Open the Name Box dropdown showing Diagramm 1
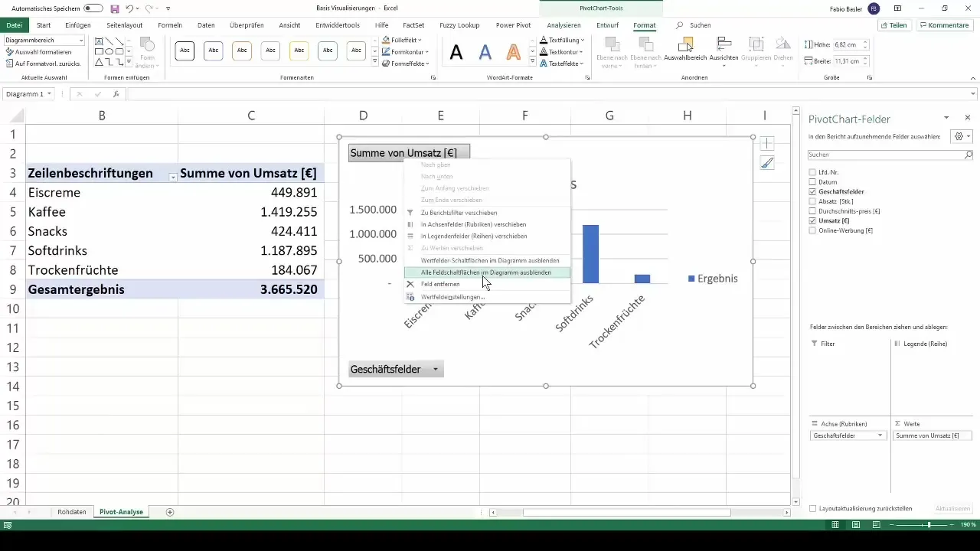Image resolution: width=980 pixels, height=551 pixels. (50, 94)
